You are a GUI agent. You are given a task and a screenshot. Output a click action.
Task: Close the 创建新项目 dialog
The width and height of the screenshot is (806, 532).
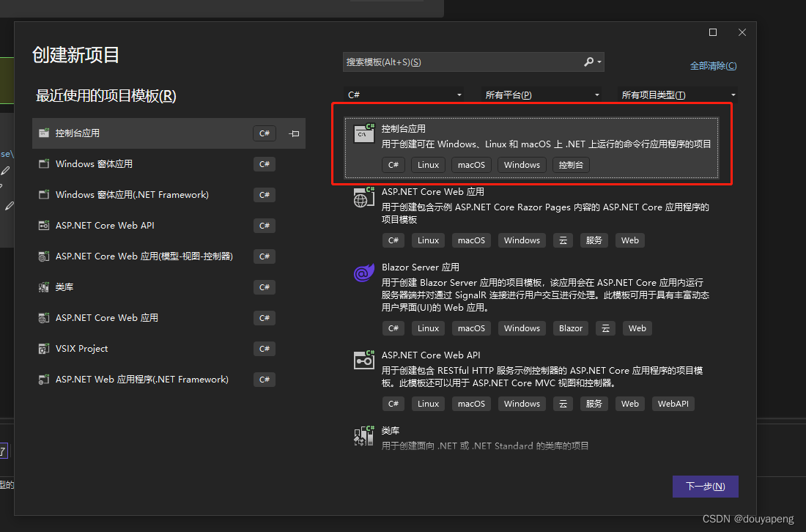pos(742,32)
